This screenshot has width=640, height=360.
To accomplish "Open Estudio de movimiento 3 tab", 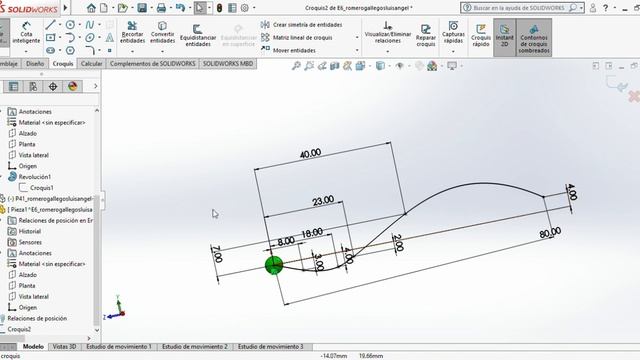I will click(271, 347).
